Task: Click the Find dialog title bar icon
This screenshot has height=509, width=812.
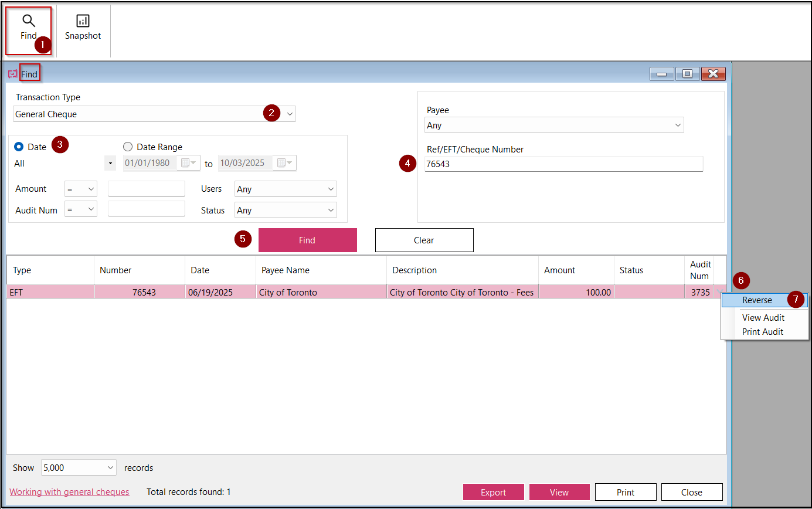Action: (x=12, y=73)
